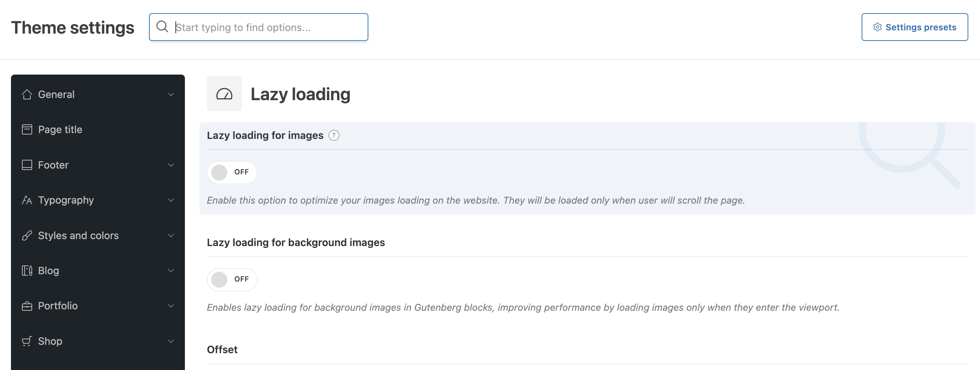
Task: Expand the Typography section chevron
Action: click(171, 200)
